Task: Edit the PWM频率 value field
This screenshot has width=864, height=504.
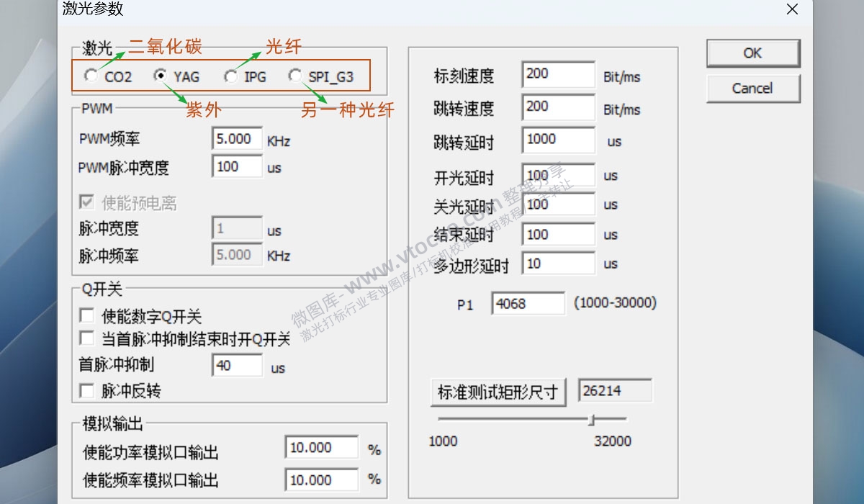Action: (x=237, y=138)
